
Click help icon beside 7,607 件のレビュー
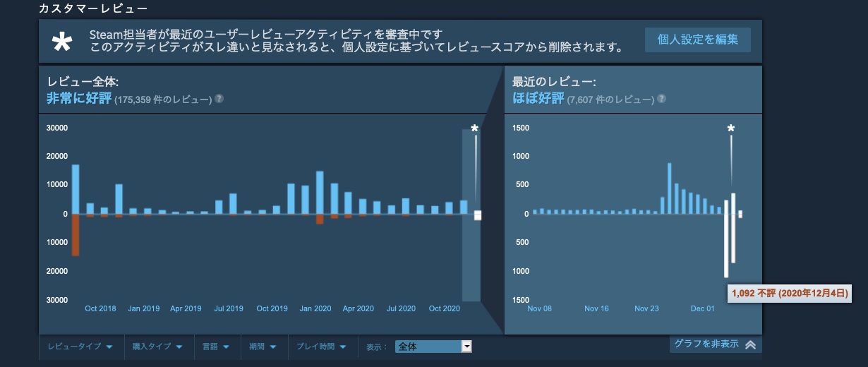[660, 100]
